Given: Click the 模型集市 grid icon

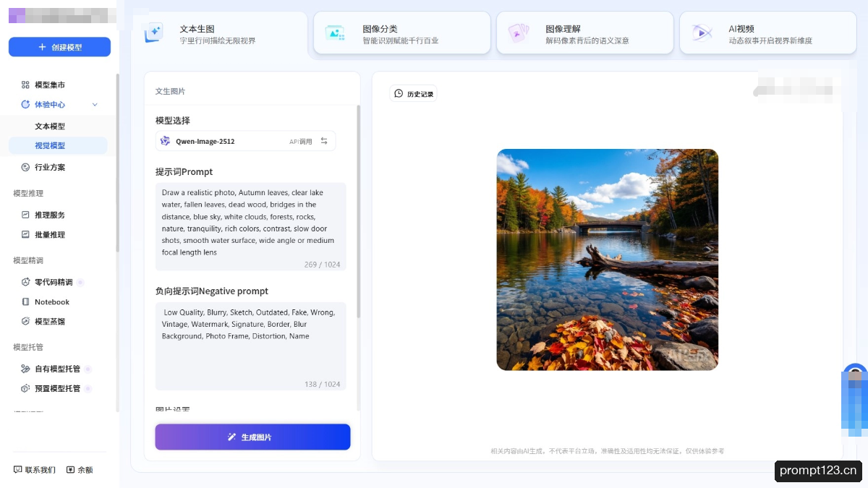Looking at the screenshot, I should (x=25, y=85).
